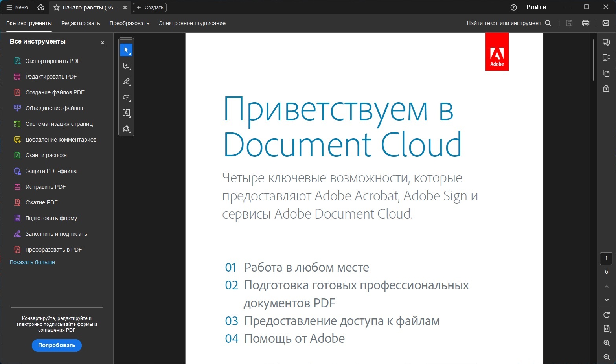616x364 pixels.
Task: Click the Войти sign-in button
Action: tap(536, 7)
